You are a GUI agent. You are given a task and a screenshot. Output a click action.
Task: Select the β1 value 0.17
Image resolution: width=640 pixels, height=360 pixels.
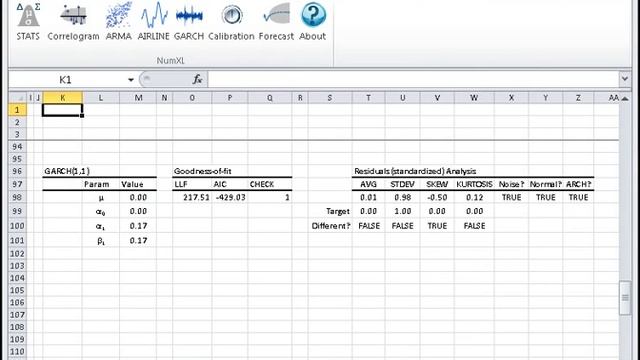[x=138, y=241]
